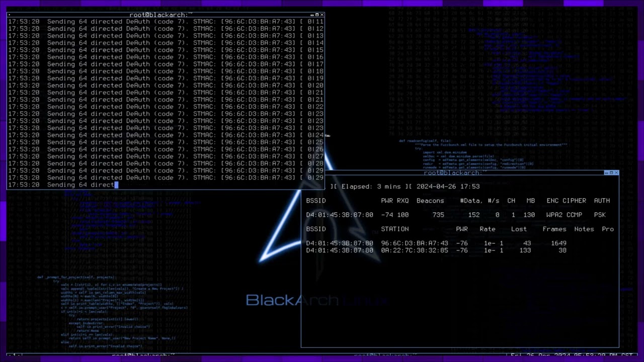This screenshot has height=362, width=644.
Task: Click the '[ 0|17' counter in DeAuth output
Action: point(311,64)
